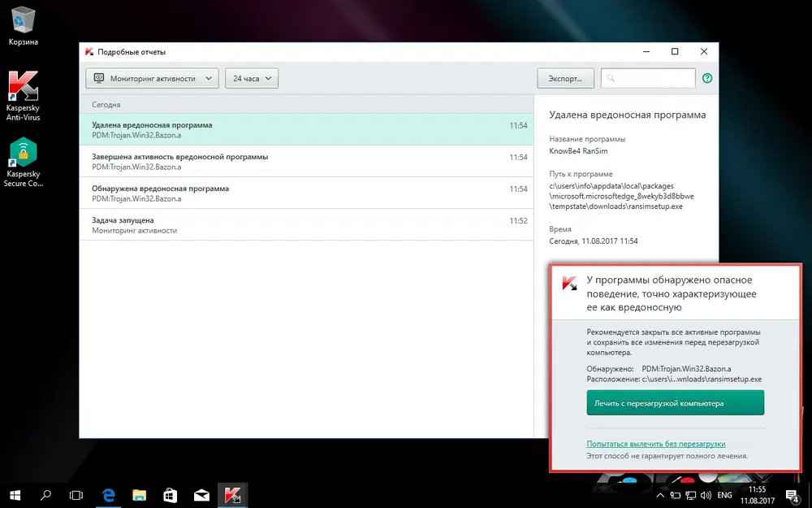Image resolution: width=812 pixels, height=508 pixels.
Task: Click the Экспорт button
Action: click(x=566, y=78)
